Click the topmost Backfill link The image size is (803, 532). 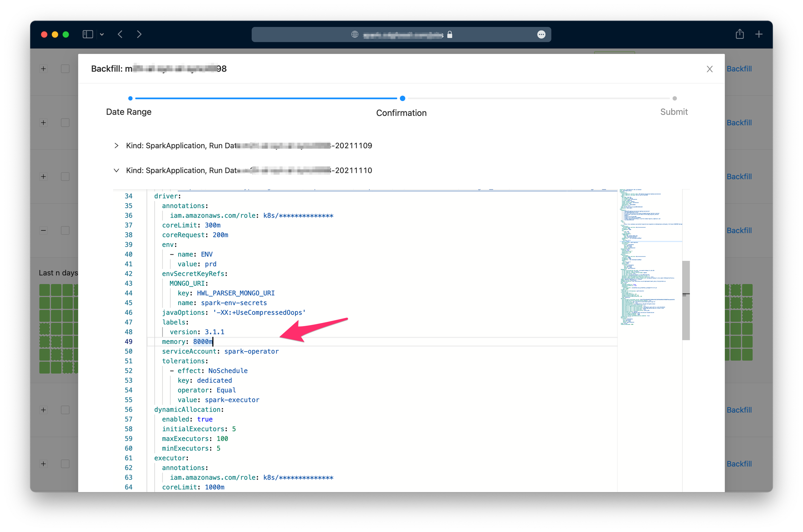[740, 69]
